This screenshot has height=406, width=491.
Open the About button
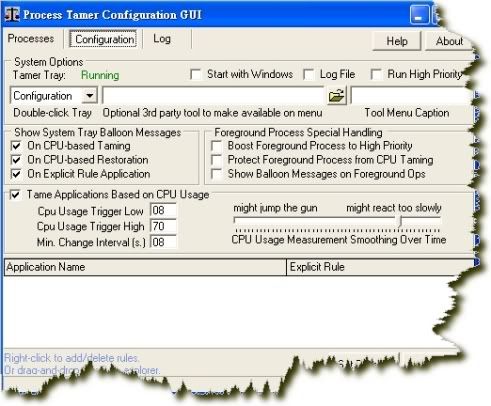coord(449,41)
